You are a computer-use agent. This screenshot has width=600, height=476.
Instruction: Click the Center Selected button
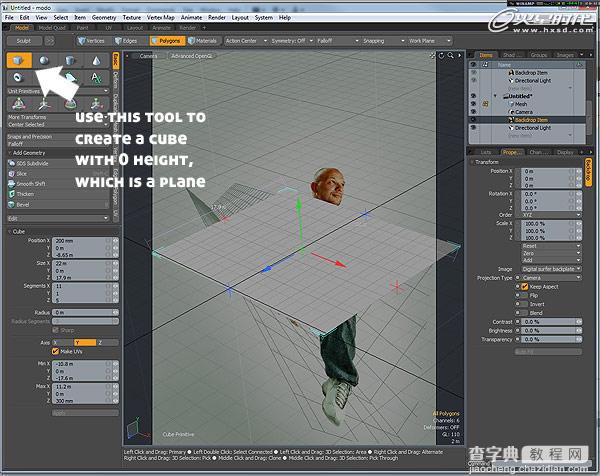[x=58, y=125]
